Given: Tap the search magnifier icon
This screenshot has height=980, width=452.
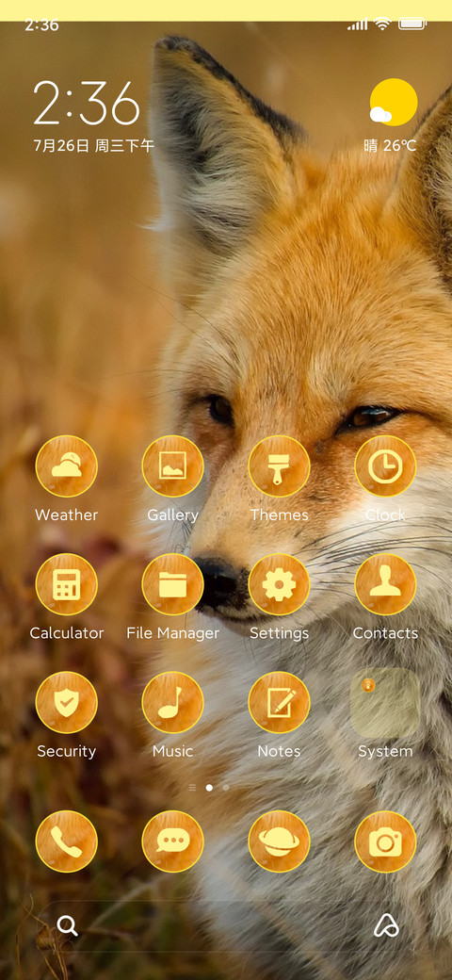Looking at the screenshot, I should pos(68,925).
